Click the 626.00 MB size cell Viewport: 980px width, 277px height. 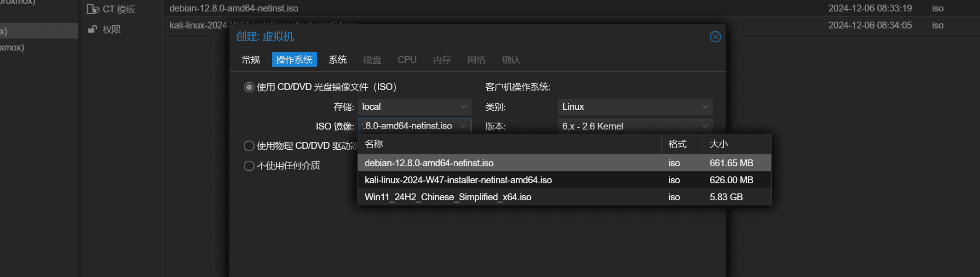[x=732, y=180]
